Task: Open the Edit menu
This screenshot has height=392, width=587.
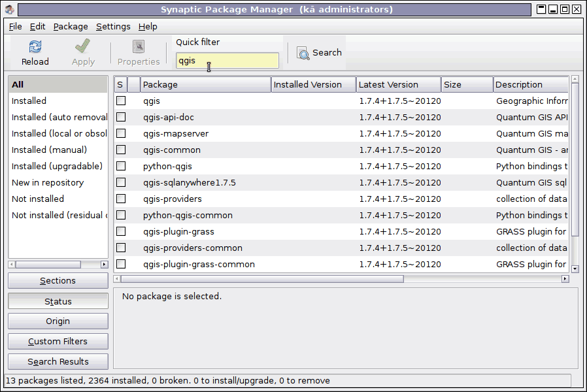Action: (x=37, y=27)
